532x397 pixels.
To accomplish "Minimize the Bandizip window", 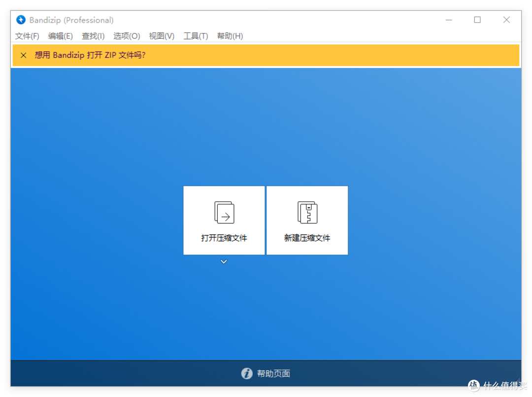I will (449, 20).
